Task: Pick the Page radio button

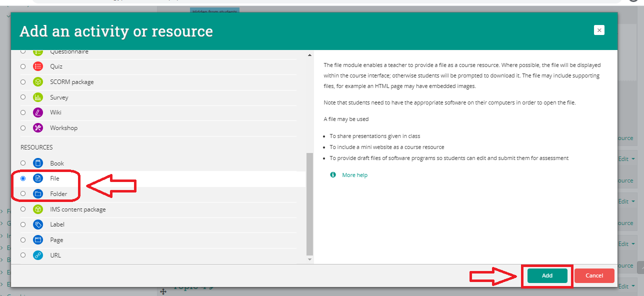Action: coord(23,240)
